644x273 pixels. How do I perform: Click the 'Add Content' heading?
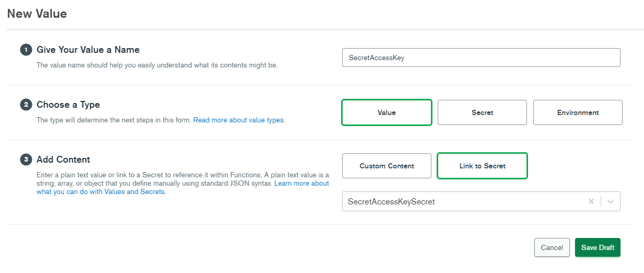pos(63,160)
